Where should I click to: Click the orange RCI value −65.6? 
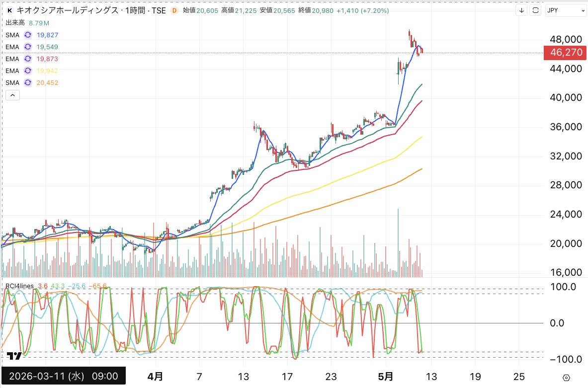click(x=98, y=286)
